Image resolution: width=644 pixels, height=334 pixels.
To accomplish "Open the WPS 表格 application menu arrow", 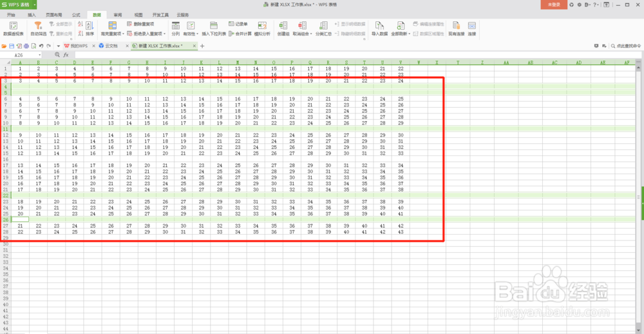I will click(35, 5).
